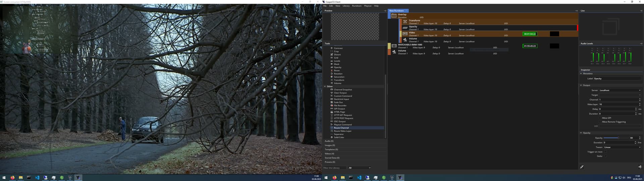Screen dimensions: 644x181
Task: Select the Solid Color tool
Action: [339, 137]
